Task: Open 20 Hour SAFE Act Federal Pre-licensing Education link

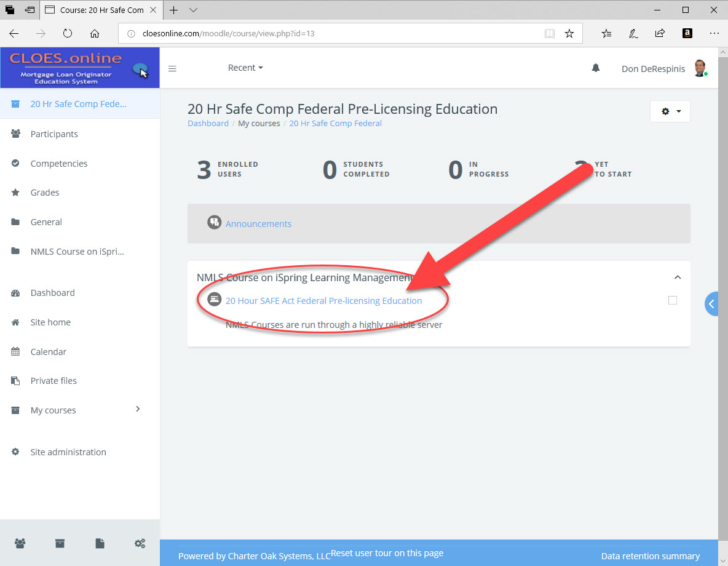Action: (323, 301)
